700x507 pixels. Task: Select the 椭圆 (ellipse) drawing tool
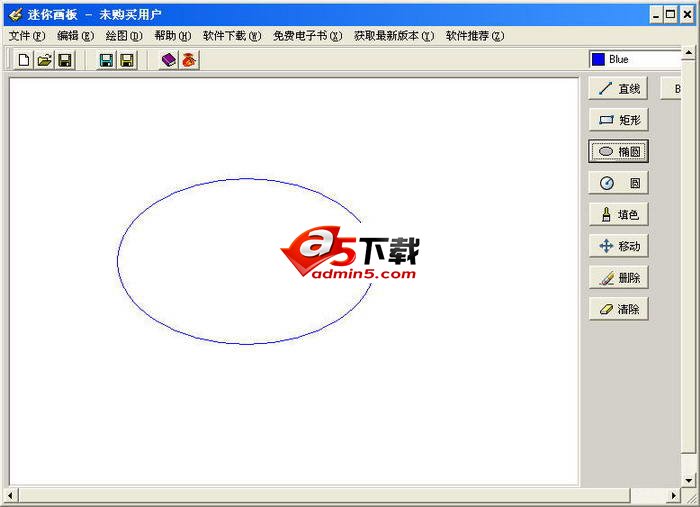point(618,152)
